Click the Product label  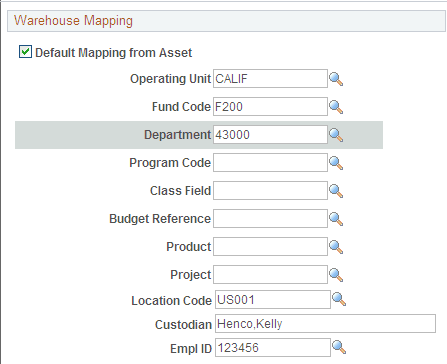189,247
